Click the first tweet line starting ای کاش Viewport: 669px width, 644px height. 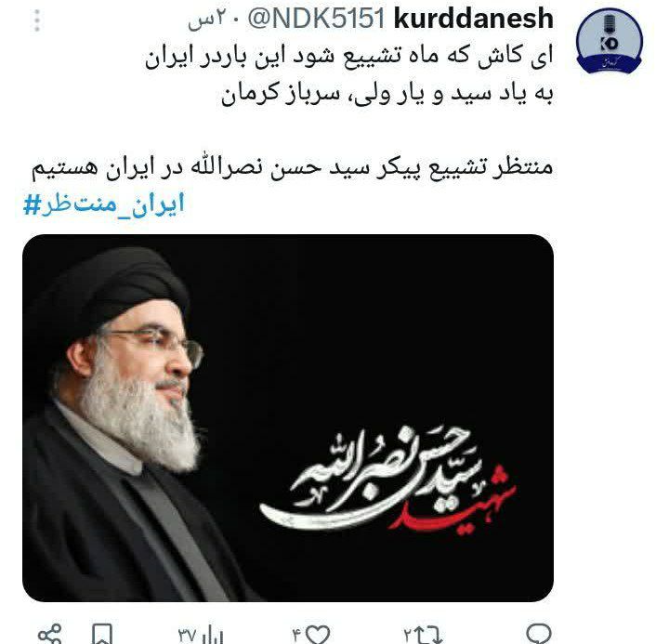pyautogui.click(x=349, y=58)
